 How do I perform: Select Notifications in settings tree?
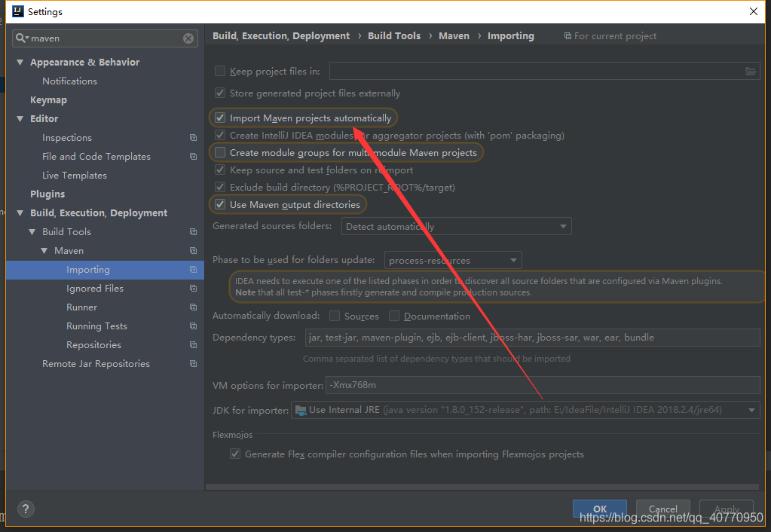pyautogui.click(x=69, y=81)
